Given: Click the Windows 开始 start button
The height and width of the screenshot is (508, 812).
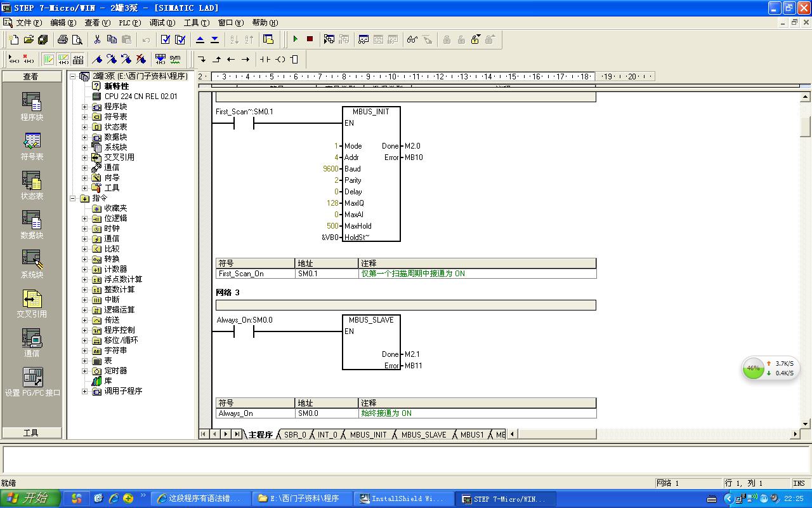Looking at the screenshot, I should tap(30, 498).
